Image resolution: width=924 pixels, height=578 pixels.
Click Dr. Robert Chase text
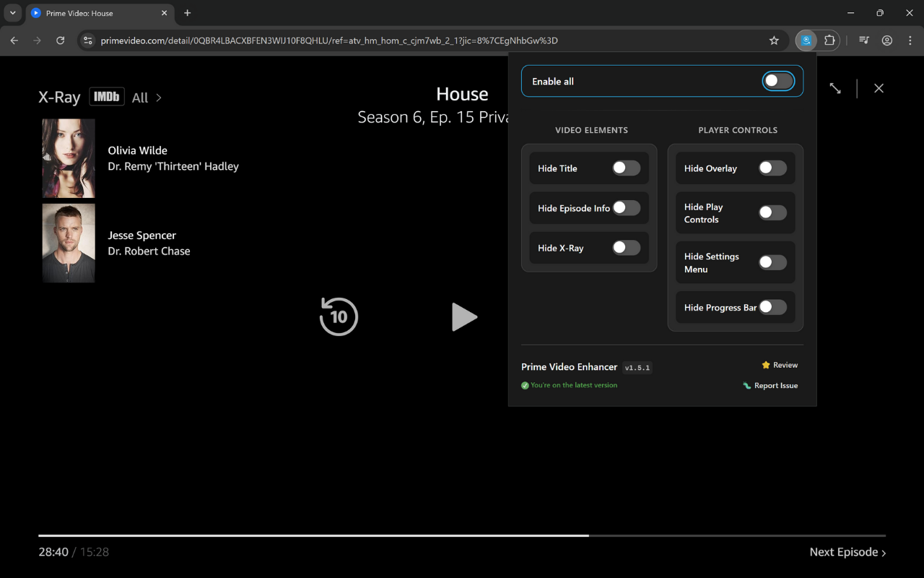[149, 251]
